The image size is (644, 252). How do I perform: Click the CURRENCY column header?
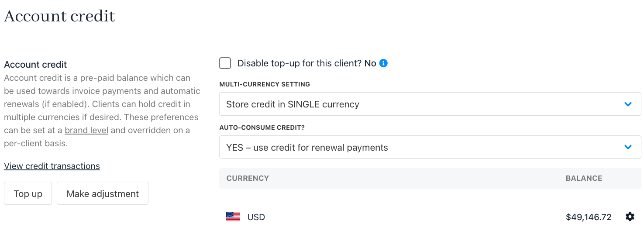coord(248,178)
